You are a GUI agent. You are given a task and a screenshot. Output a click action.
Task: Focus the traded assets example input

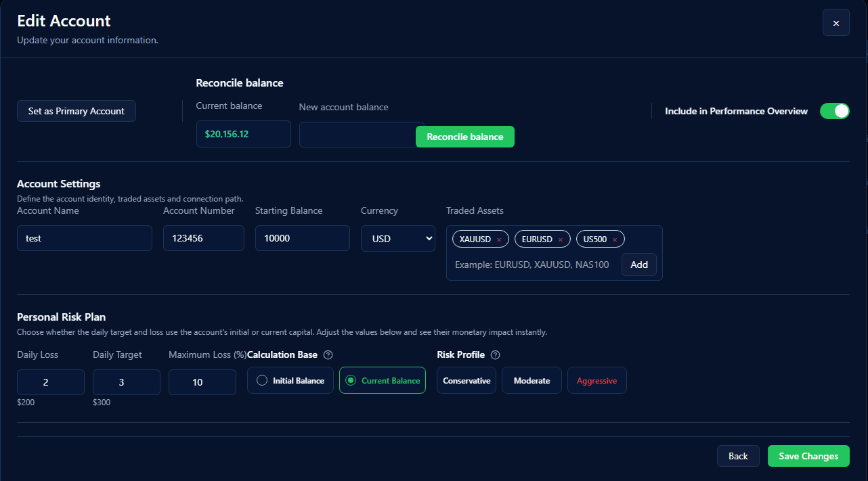[x=534, y=265]
